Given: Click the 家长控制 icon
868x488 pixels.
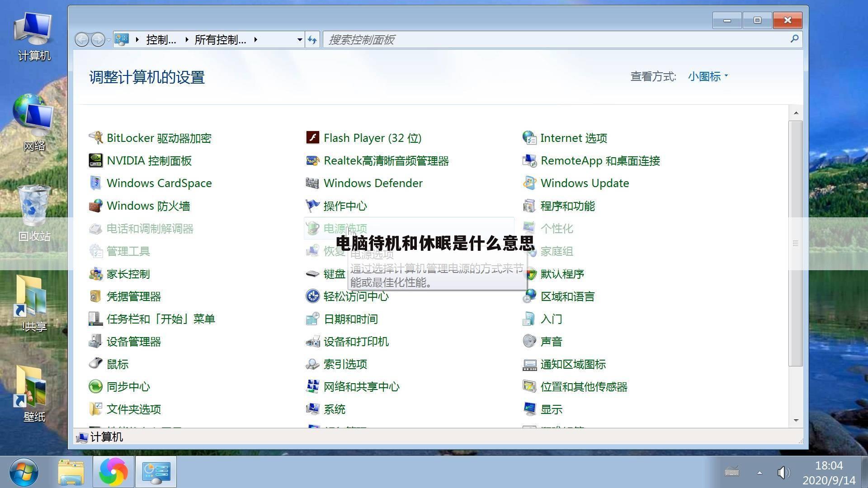Looking at the screenshot, I should pos(95,274).
